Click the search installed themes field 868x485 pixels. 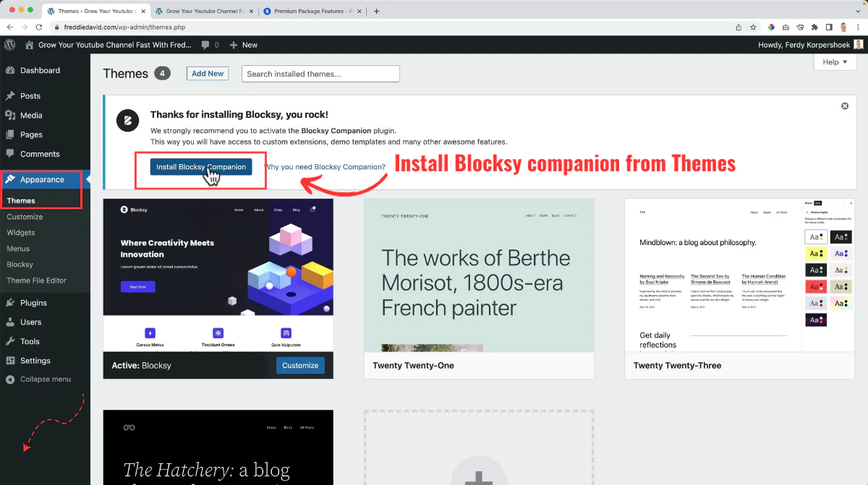point(320,73)
